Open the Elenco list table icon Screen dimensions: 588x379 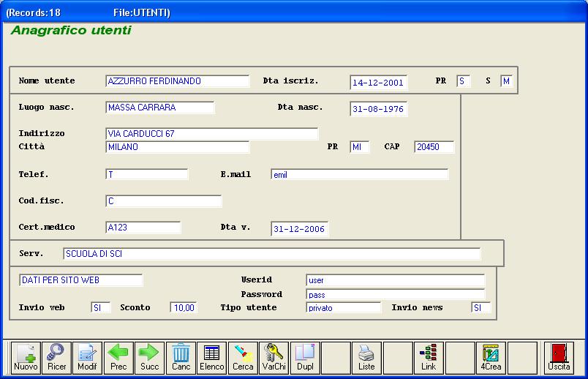tap(212, 358)
